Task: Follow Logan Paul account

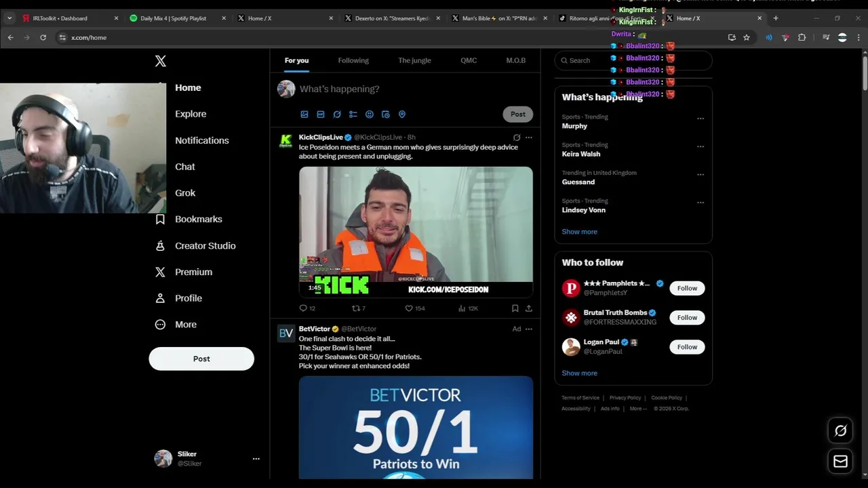Action: tap(687, 347)
